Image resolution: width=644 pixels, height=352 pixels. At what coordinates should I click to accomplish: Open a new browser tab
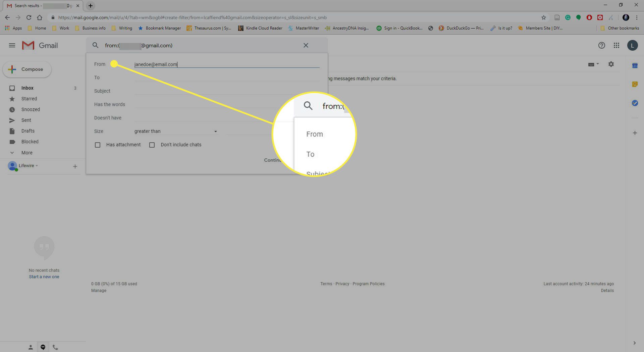point(91,6)
